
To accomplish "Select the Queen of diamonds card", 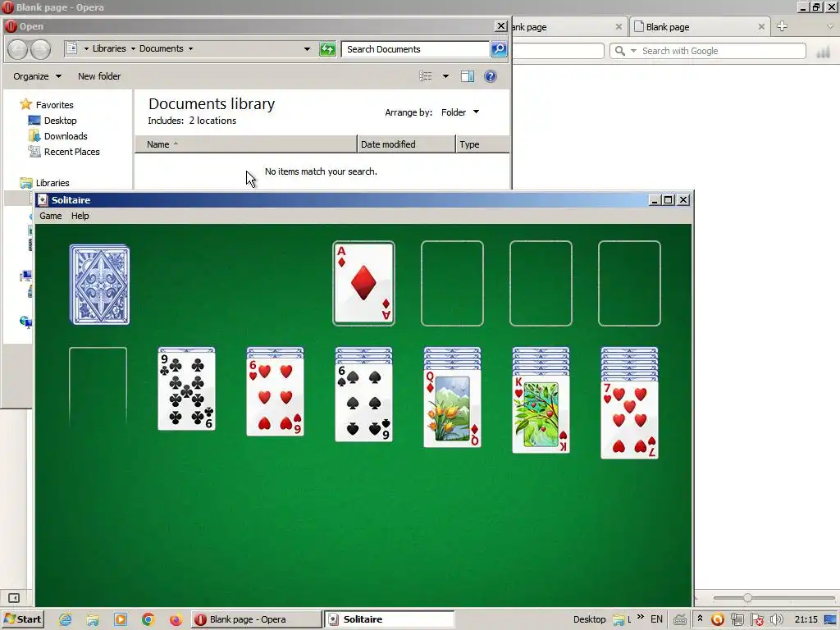I will pyautogui.click(x=452, y=409).
